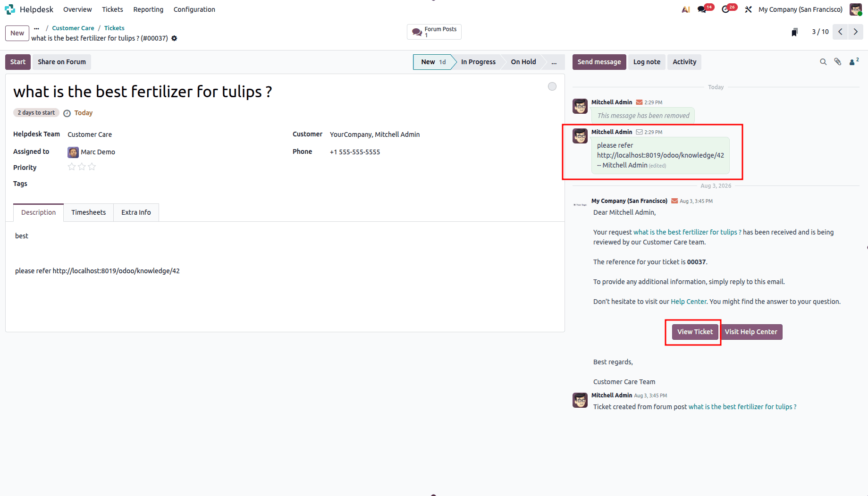This screenshot has height=496, width=868.
Task: Move the ticket to In Progress stage
Action: click(478, 62)
